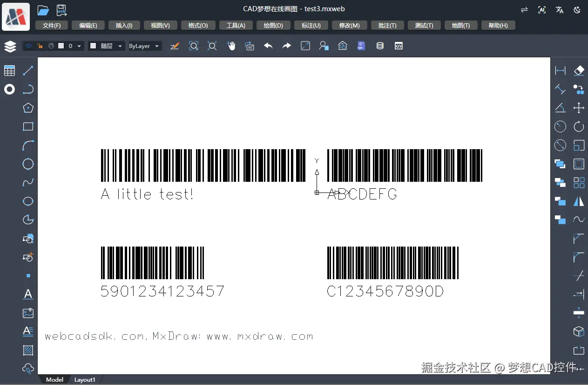Select the Linear dimension tool
The image size is (588, 385).
coord(561,71)
